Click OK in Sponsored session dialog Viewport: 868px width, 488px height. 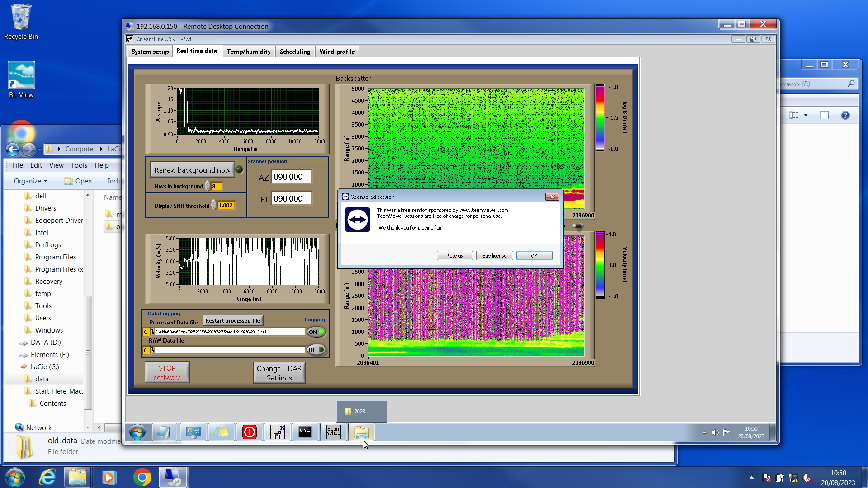[x=534, y=256]
